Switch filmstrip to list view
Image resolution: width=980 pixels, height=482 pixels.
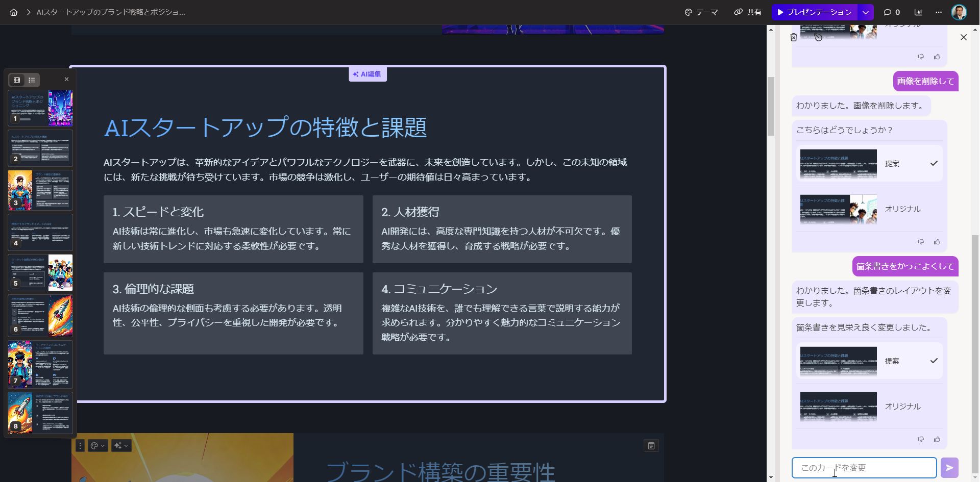coord(32,80)
